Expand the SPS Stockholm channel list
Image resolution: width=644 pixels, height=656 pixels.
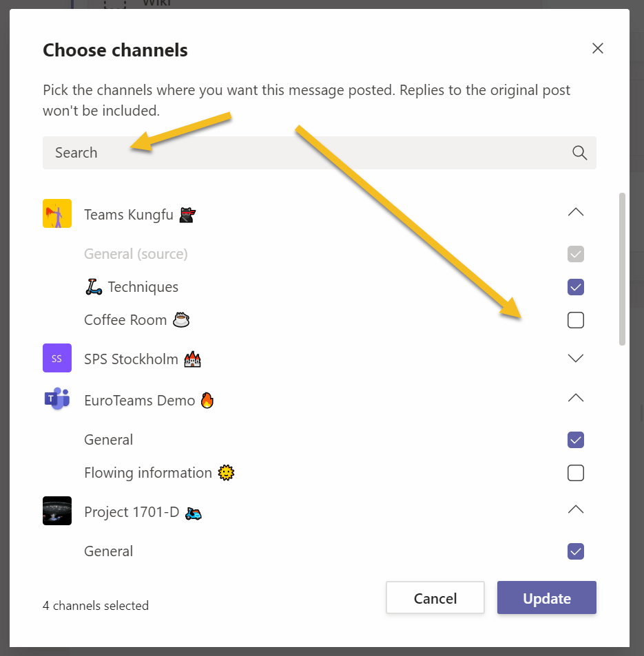(576, 359)
